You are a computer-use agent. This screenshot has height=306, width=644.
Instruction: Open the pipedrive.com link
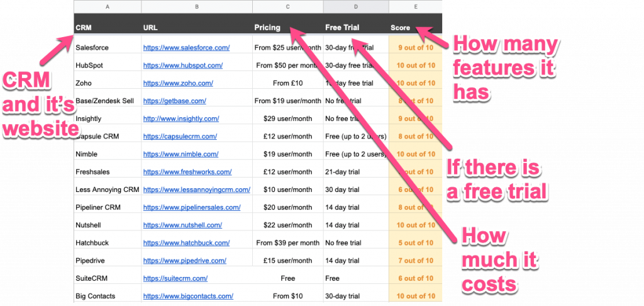[184, 260]
